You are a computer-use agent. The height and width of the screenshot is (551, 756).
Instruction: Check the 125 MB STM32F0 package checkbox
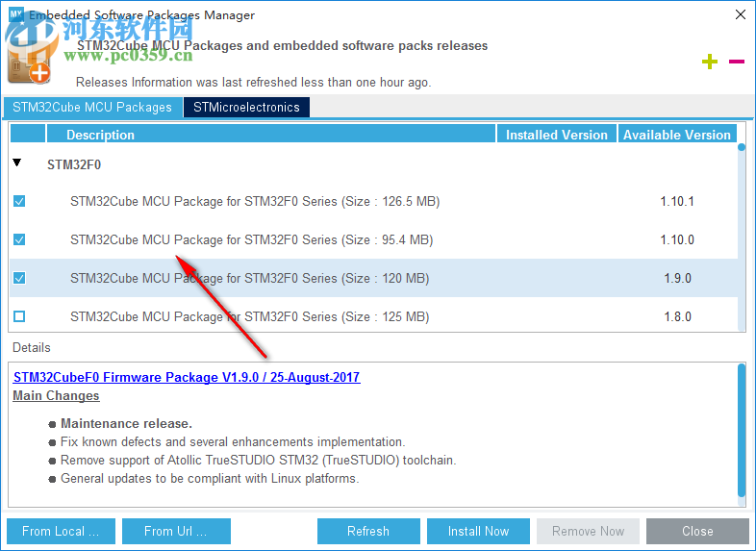(x=19, y=316)
